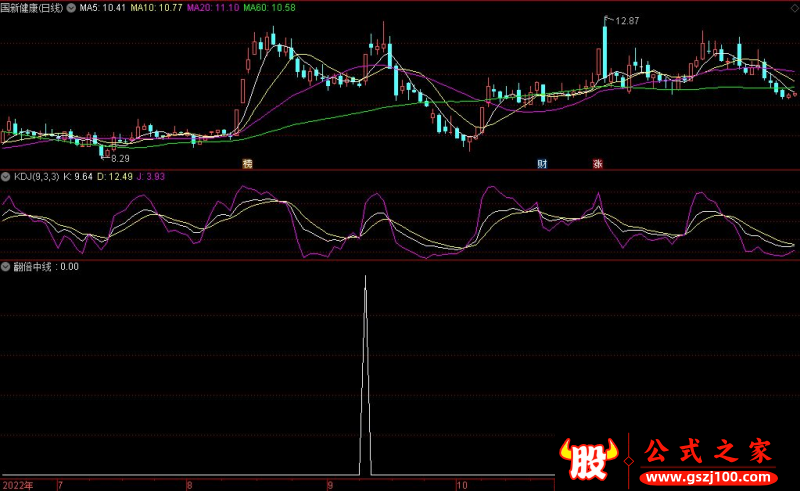Expand the dropdown beside 国新健康(日线) title
Image resolution: width=800 pixels, height=491 pixels.
[x=69, y=7]
